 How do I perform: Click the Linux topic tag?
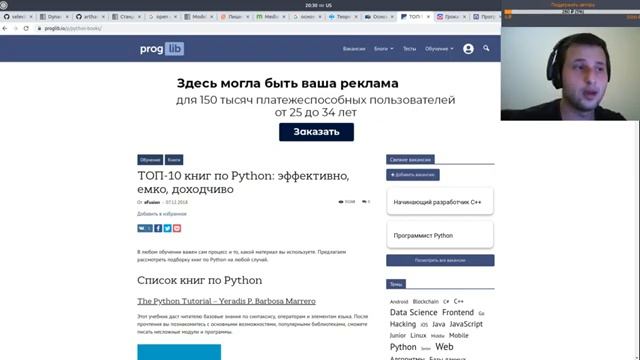pos(418,336)
